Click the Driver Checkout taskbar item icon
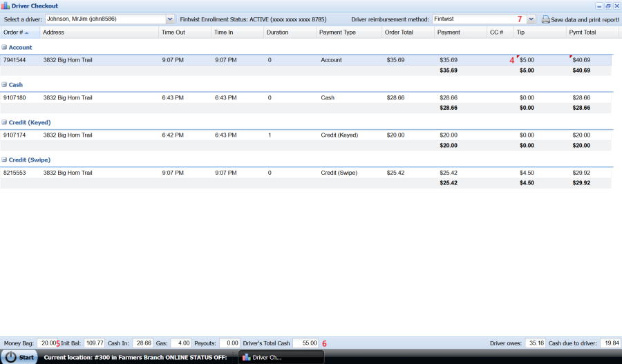622x364 pixels. point(246,357)
